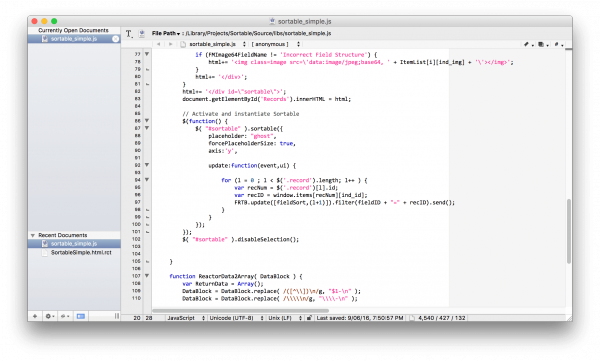Select sortable_simple.js under Currently Open Documents

coord(74,39)
